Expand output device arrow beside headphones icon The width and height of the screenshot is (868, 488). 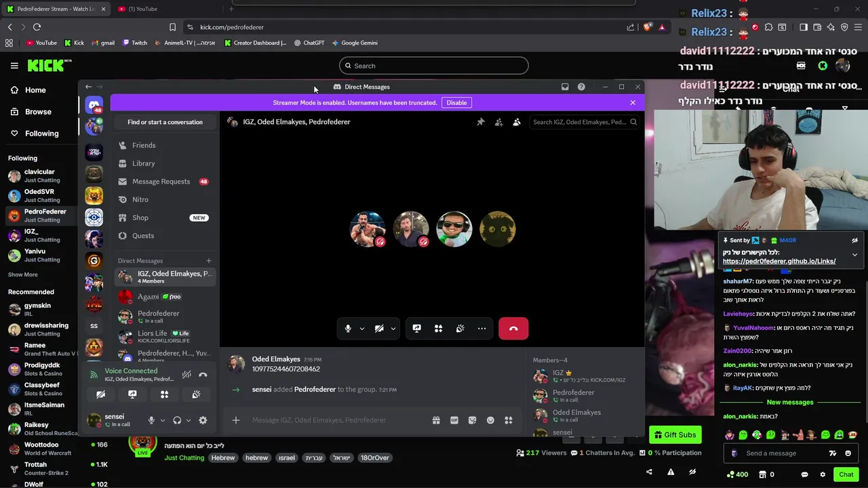188,420
